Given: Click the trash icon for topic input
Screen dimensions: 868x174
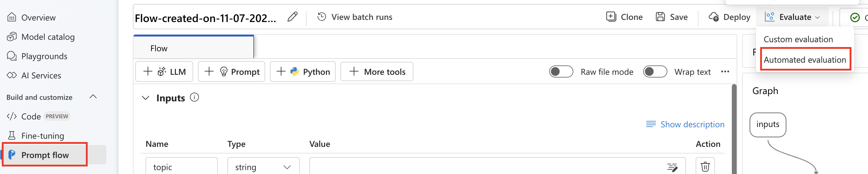Looking at the screenshot, I should click(705, 166).
